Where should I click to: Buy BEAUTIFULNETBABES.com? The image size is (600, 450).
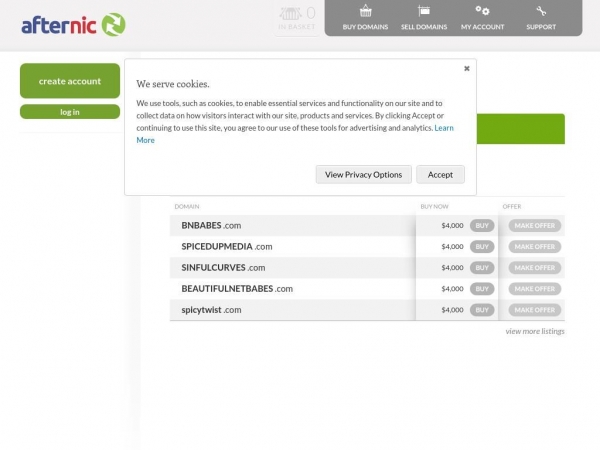tap(482, 289)
